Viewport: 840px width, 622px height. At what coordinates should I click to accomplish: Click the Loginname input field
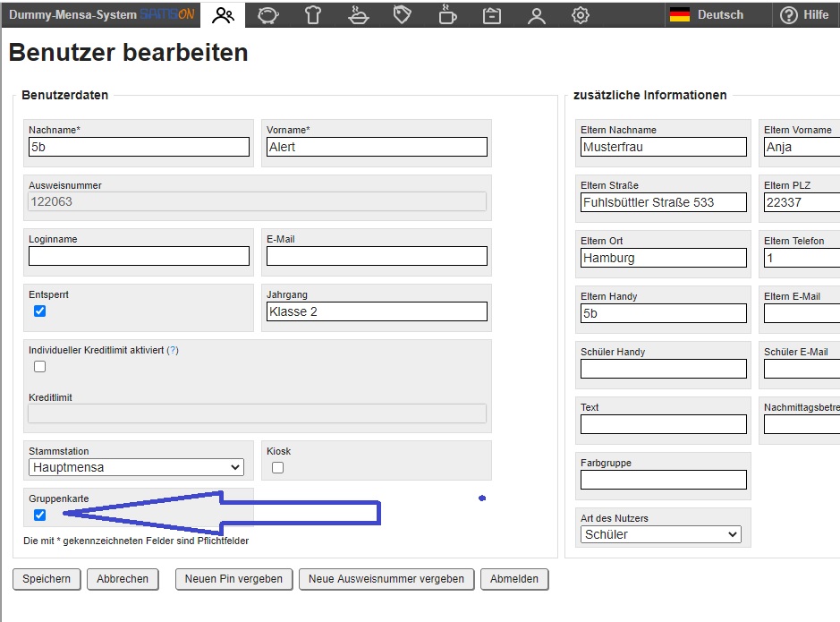[139, 256]
